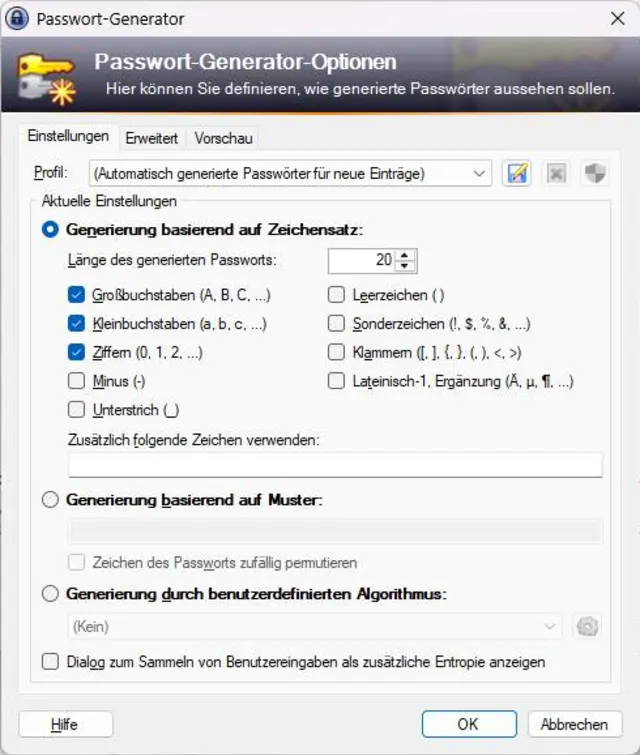The height and width of the screenshot is (755, 640).
Task: Increase password length with up arrow
Action: (405, 255)
